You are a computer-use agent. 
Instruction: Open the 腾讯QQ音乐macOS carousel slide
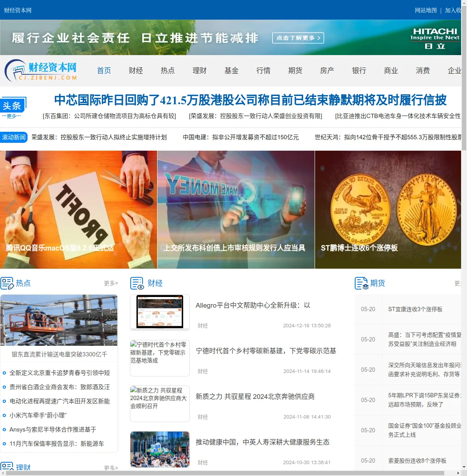click(x=78, y=210)
